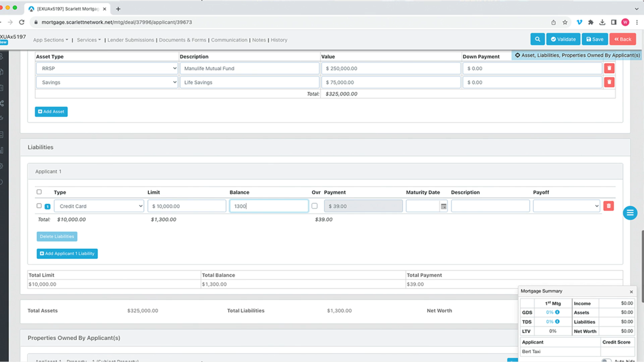This screenshot has height=362, width=644.
Task: Bookmark this page with the star icon
Action: pyautogui.click(x=565, y=22)
